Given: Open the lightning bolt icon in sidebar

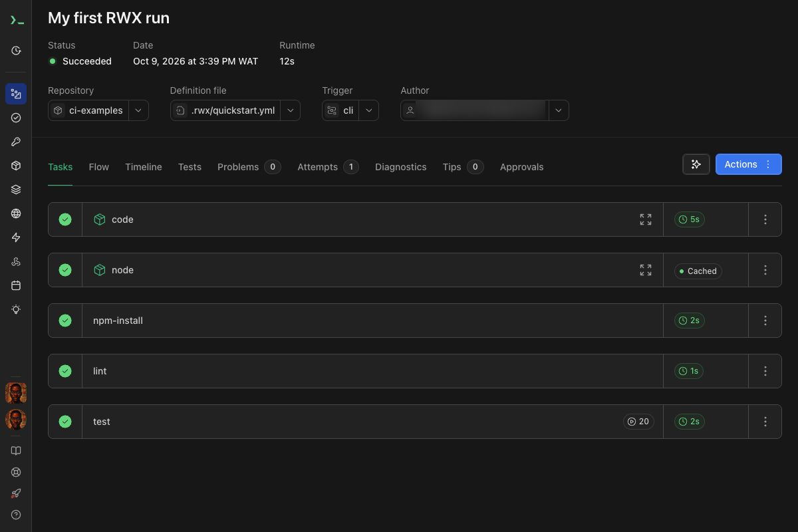Looking at the screenshot, I should coord(16,237).
